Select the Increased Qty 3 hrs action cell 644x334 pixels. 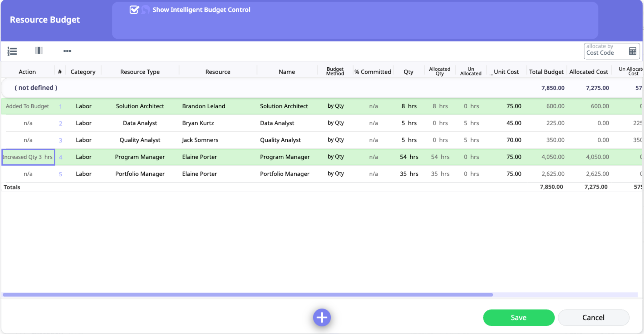point(28,157)
